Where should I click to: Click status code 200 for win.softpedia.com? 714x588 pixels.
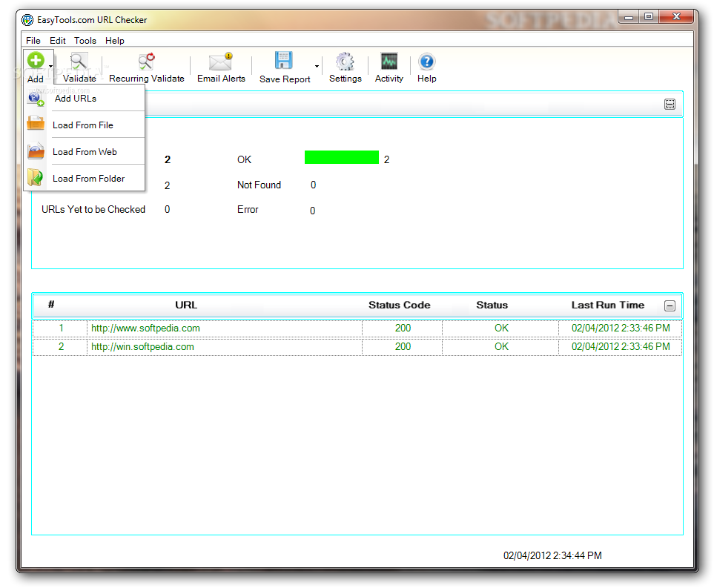pos(403,346)
